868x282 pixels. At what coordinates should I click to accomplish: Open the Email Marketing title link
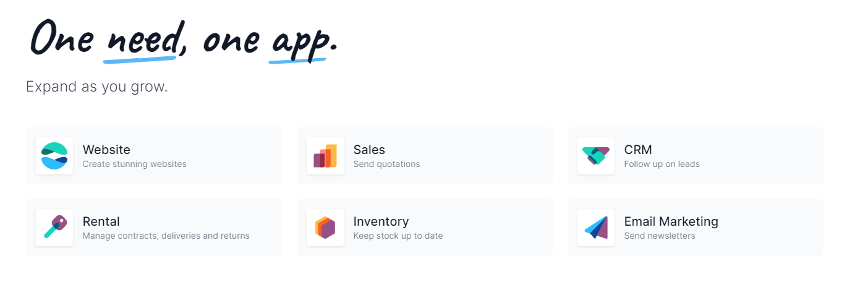click(671, 221)
